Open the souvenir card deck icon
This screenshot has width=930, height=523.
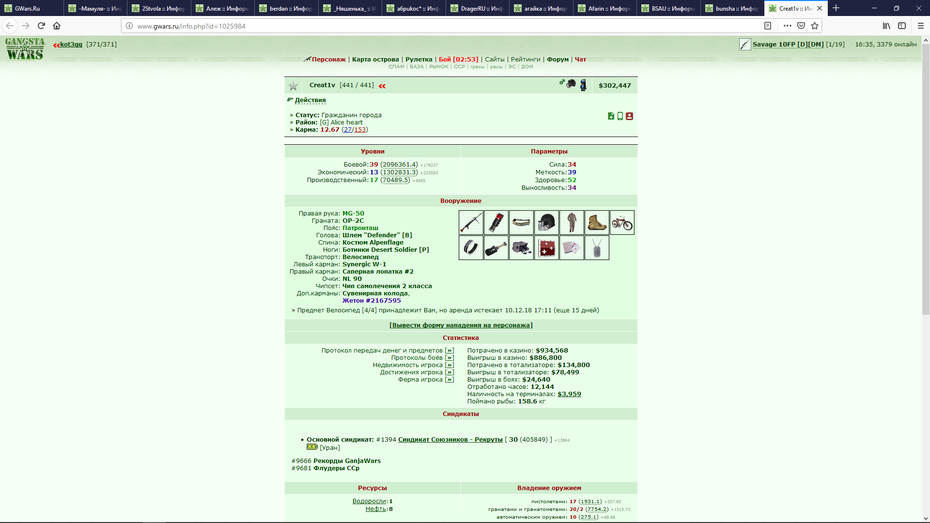coord(571,247)
